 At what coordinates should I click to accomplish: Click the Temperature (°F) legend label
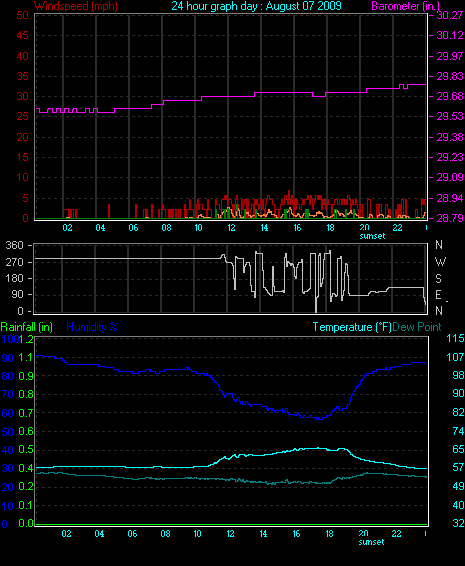352,327
